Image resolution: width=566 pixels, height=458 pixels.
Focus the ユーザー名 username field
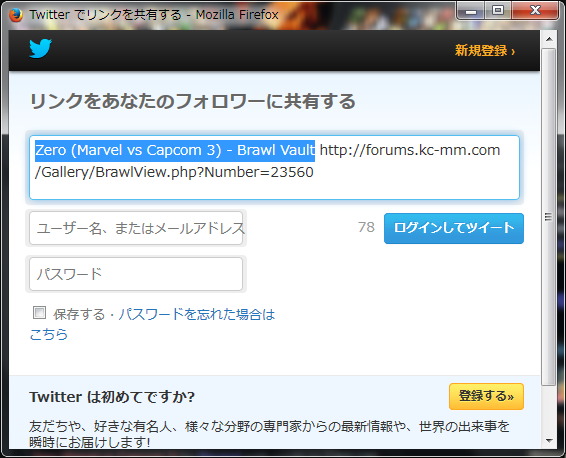pyautogui.click(x=136, y=228)
